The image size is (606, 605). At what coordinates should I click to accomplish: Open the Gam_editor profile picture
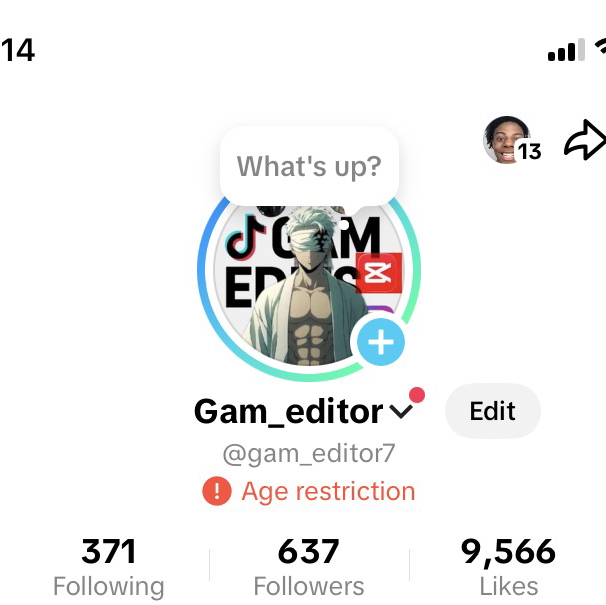click(309, 286)
